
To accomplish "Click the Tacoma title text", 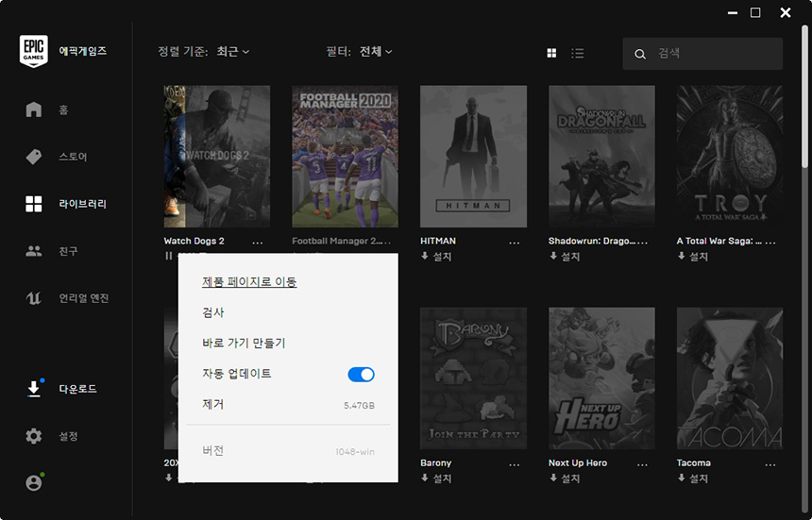I will (693, 463).
